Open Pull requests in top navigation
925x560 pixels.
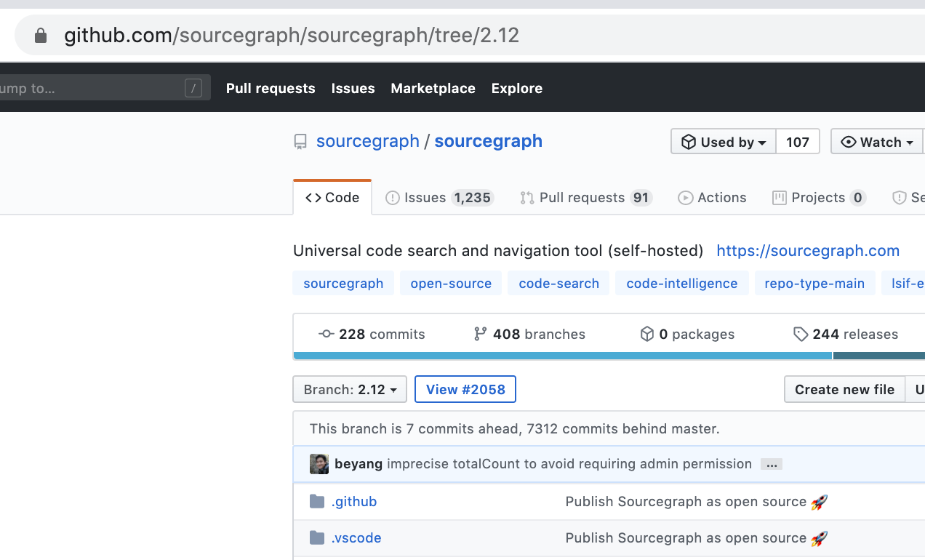[x=271, y=88]
